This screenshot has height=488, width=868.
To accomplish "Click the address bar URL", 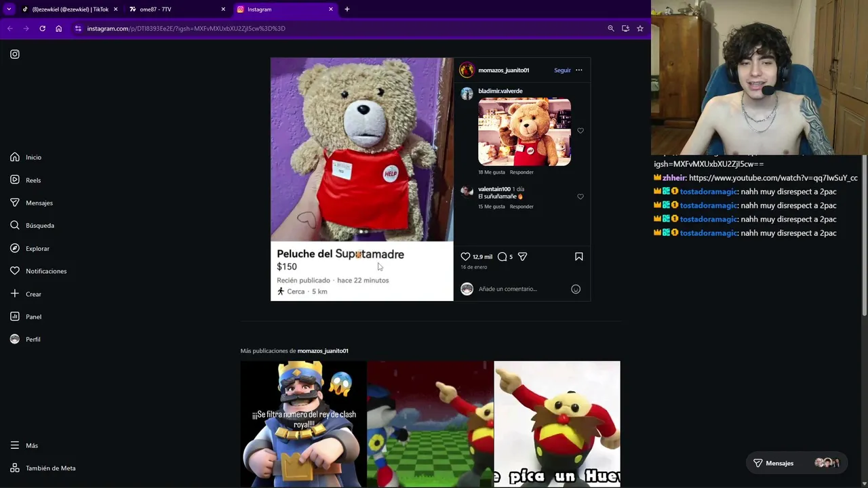I will coord(186,28).
